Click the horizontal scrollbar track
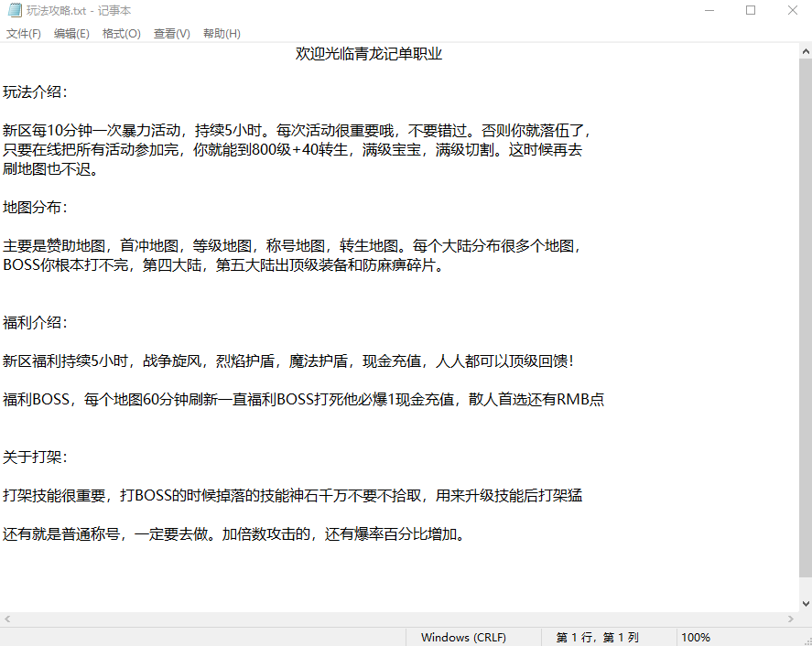 click(x=403, y=621)
